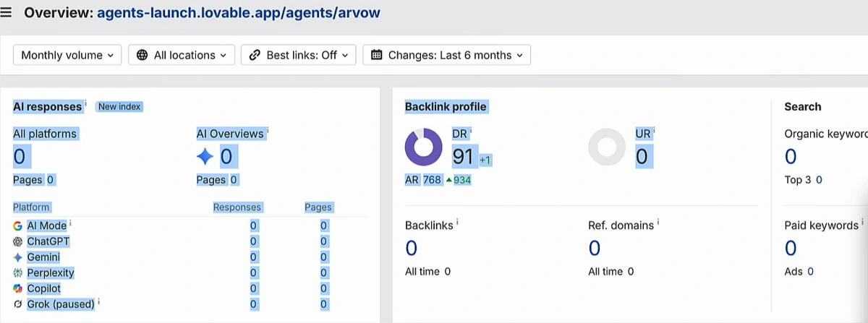Click the info icon beside AI Mode

[71, 223]
